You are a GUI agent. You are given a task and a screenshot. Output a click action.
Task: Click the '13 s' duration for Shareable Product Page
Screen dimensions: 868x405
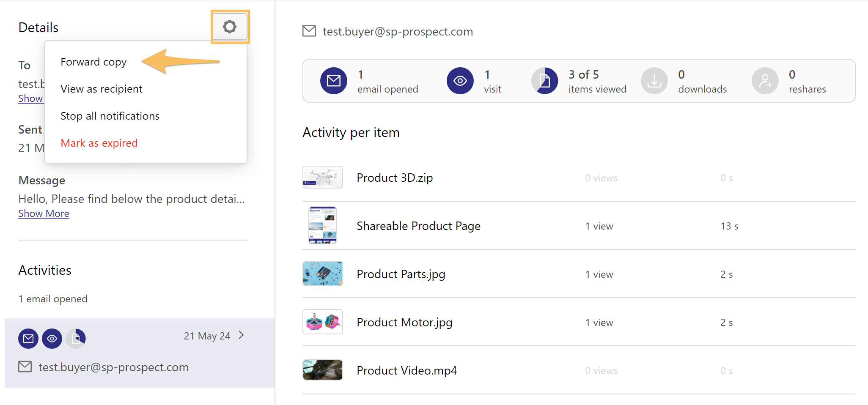pos(729,226)
